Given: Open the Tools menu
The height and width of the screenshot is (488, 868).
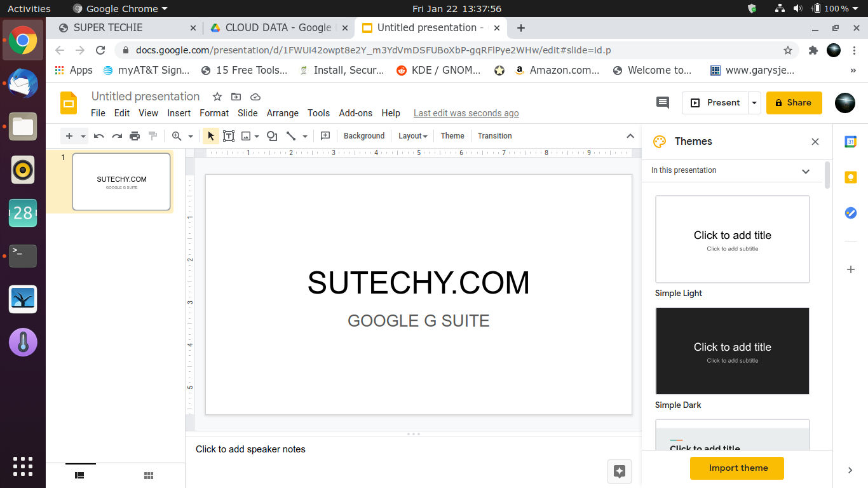Looking at the screenshot, I should [x=319, y=113].
